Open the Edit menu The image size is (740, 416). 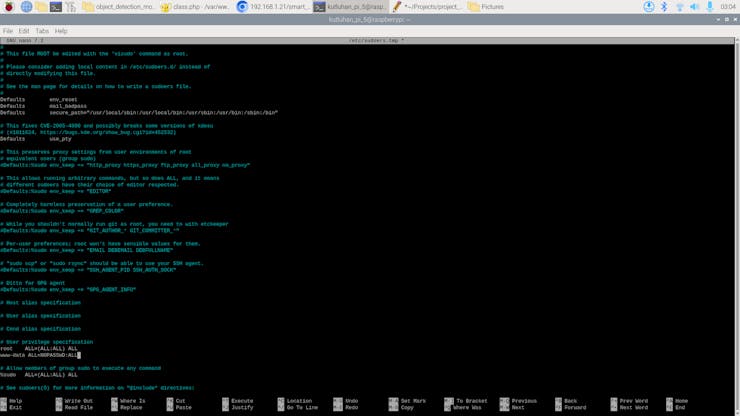click(x=24, y=31)
